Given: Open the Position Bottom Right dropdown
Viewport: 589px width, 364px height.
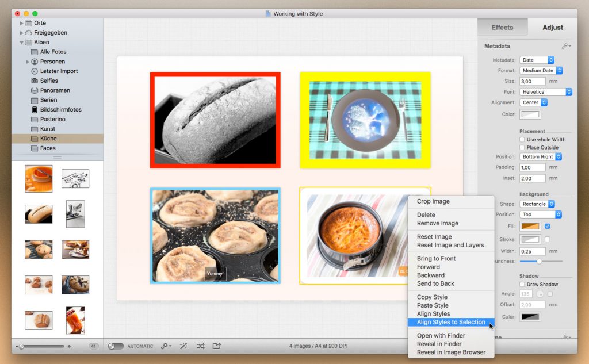Looking at the screenshot, I should click(541, 156).
